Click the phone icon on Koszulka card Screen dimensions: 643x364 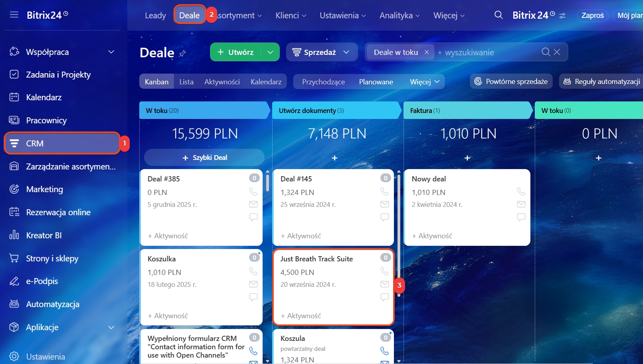(253, 271)
